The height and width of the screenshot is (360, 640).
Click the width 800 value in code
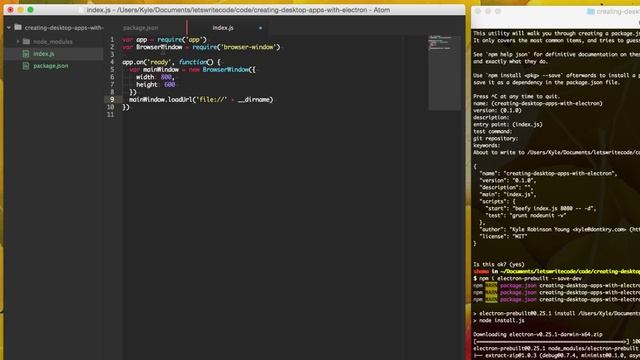click(166, 77)
